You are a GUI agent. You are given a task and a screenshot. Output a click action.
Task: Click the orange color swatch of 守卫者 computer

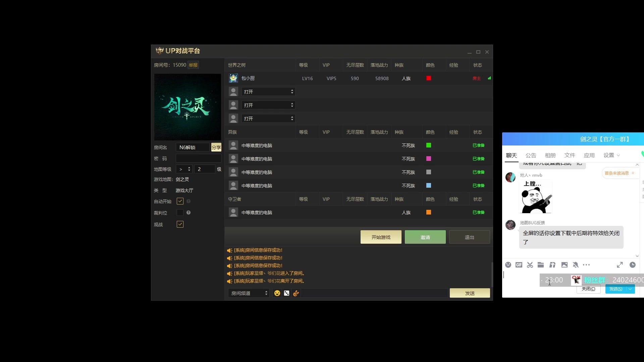429,212
